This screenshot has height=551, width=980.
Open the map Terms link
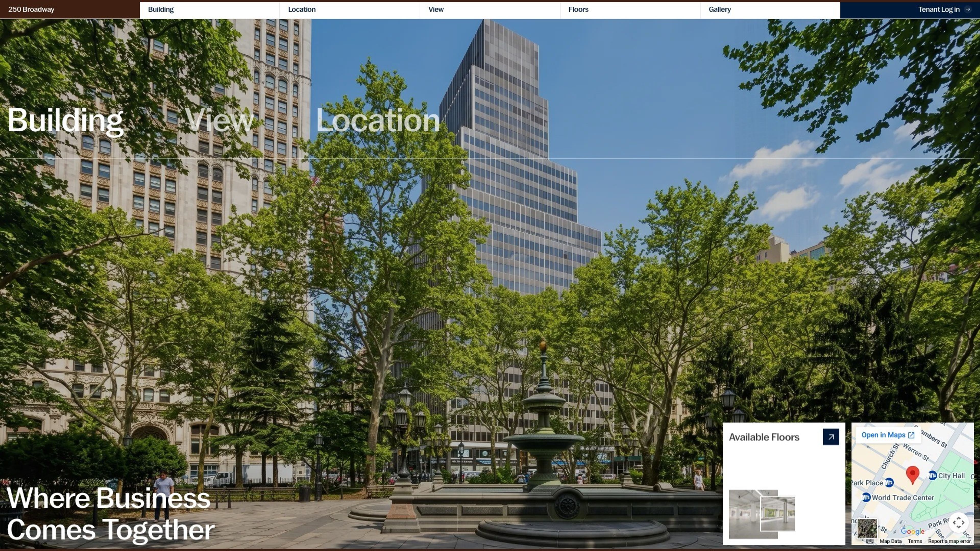[x=915, y=542]
